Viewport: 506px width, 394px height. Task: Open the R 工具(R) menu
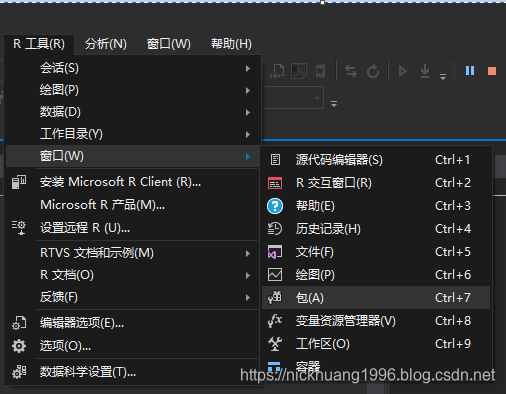coord(39,44)
